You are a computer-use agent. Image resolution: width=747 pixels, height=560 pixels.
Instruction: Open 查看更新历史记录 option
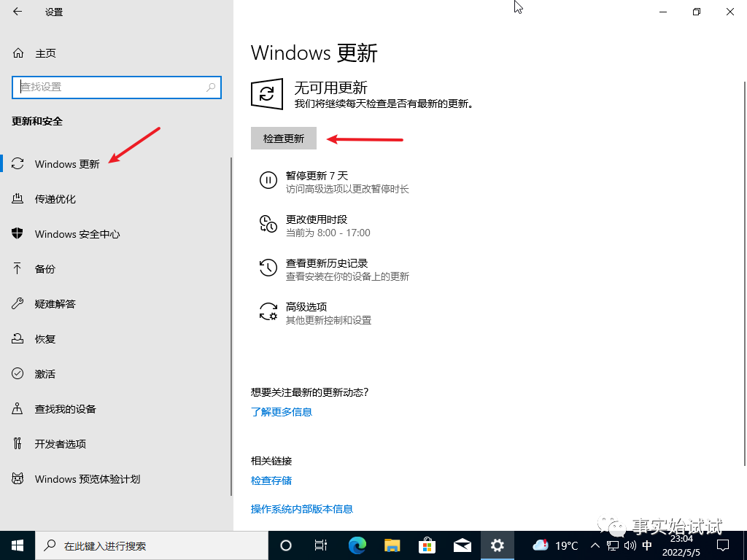[334, 270]
